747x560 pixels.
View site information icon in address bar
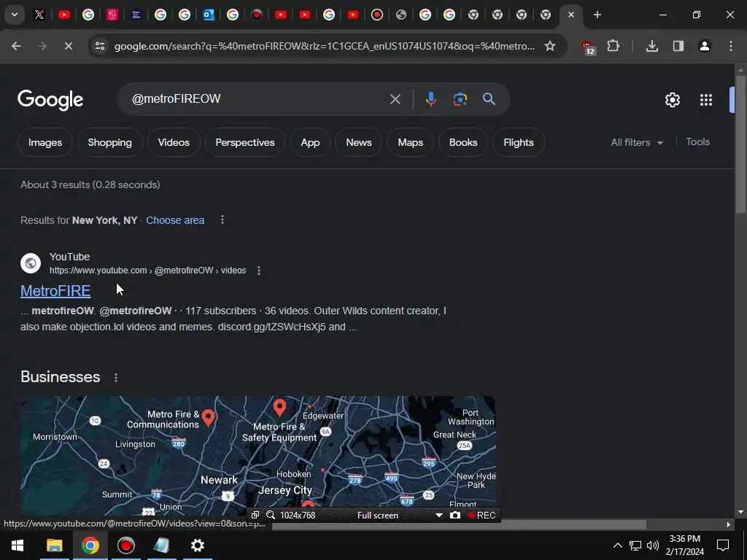click(x=100, y=46)
